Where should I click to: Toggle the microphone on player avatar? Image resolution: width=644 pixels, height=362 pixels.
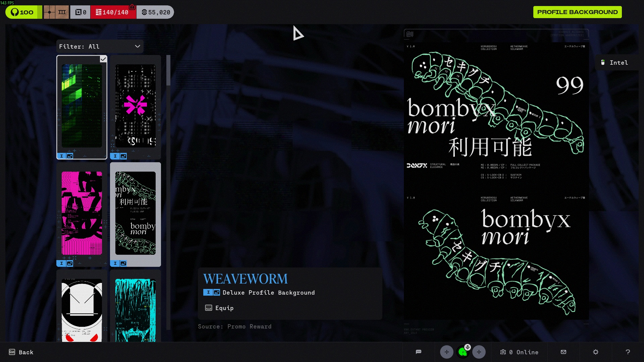(468, 347)
